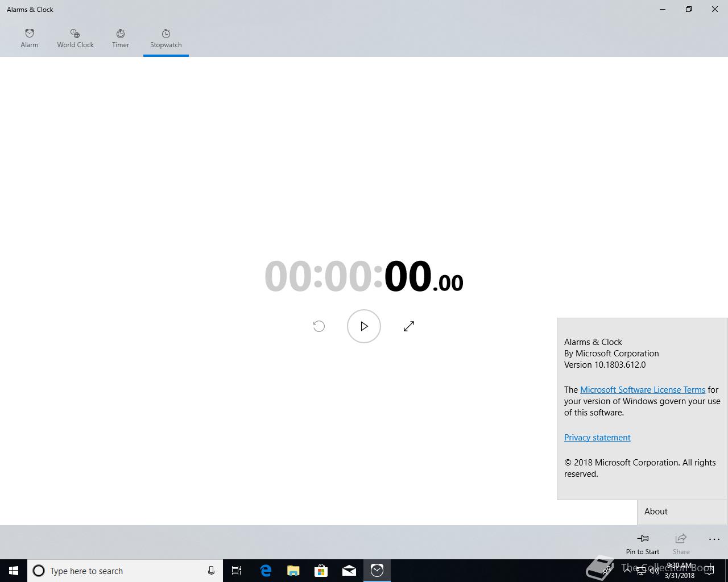The height and width of the screenshot is (582, 728).
Task: Click the version number text 10.1803.612.0
Action: [620, 365]
